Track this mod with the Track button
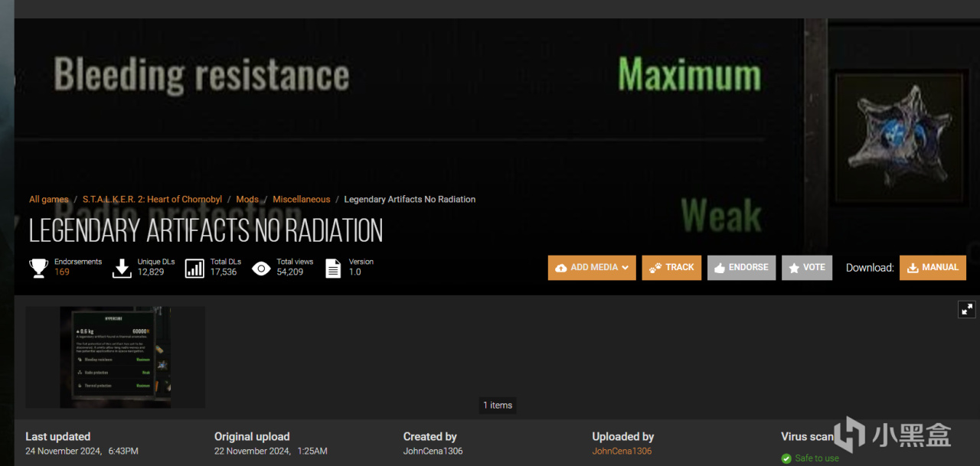The width and height of the screenshot is (980, 466). pyautogui.click(x=671, y=268)
